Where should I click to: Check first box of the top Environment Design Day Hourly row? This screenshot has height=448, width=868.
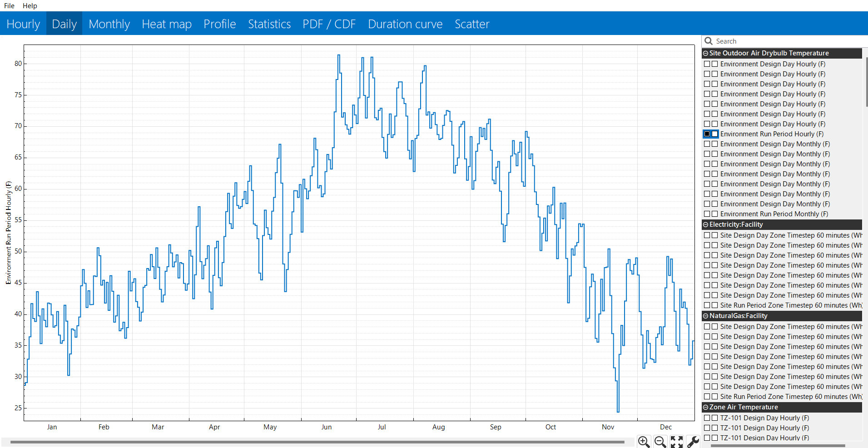(707, 64)
